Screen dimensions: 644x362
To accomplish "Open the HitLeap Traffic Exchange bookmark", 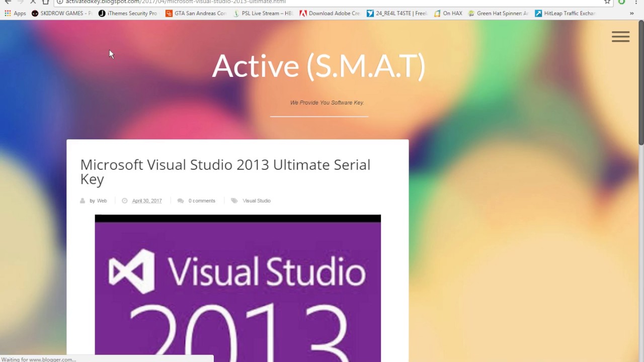I will click(x=565, y=14).
